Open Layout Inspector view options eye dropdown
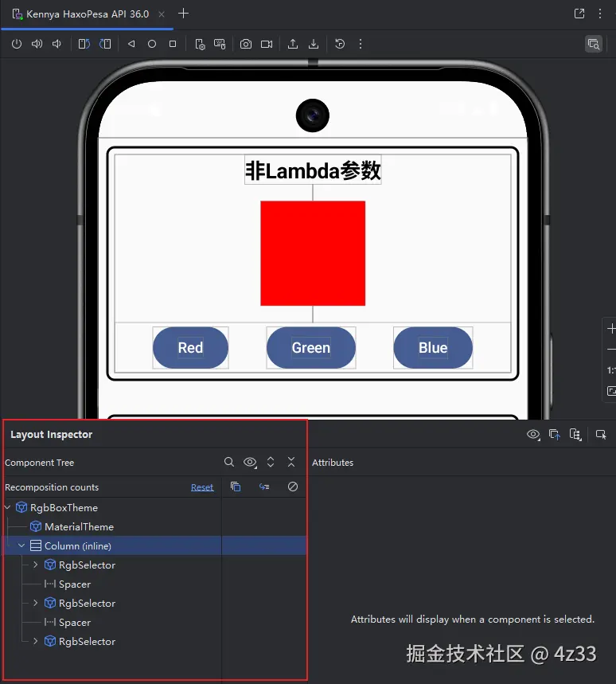This screenshot has height=684, width=616. pyautogui.click(x=533, y=435)
